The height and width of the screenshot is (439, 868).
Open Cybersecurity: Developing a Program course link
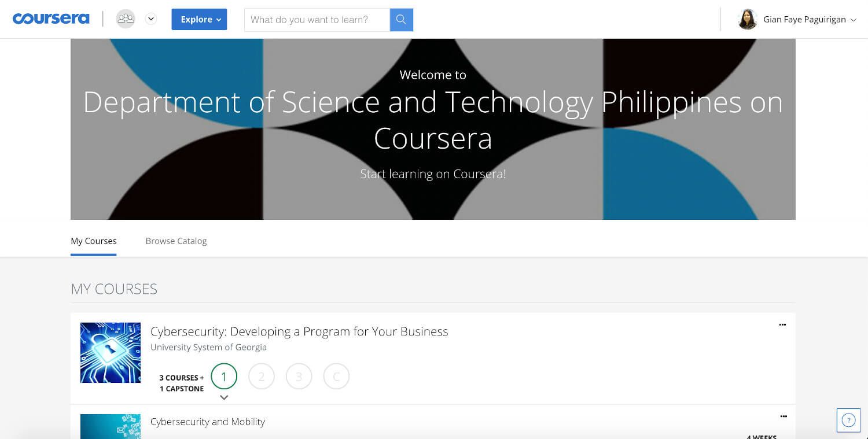pos(299,331)
